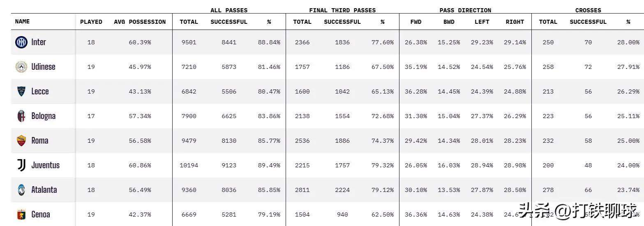Viewport: 644px width, 226px height.
Task: Click the Lecce club crest icon
Action: pyautogui.click(x=21, y=91)
